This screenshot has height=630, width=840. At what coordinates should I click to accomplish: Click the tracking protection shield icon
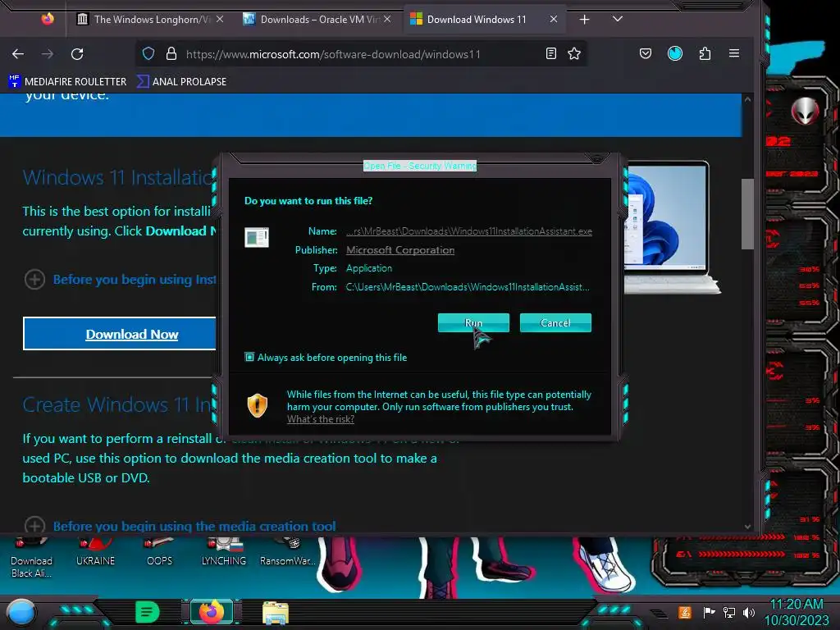[148, 53]
